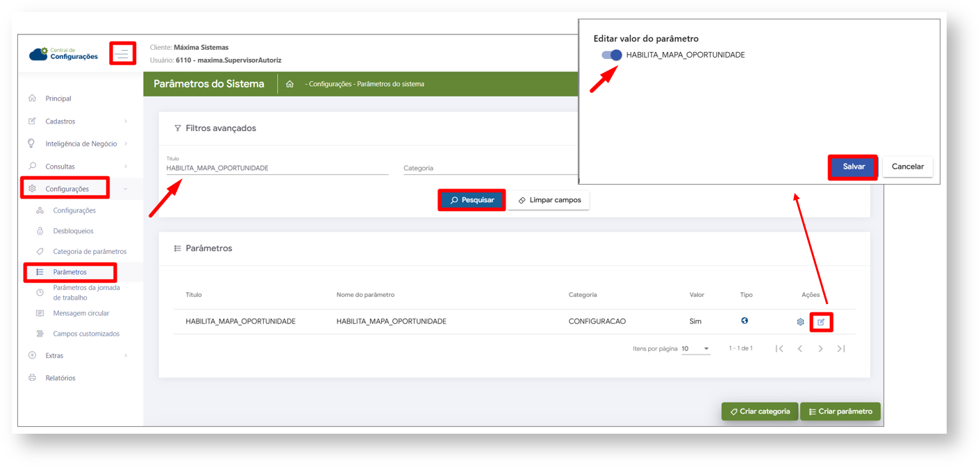
Task: Click the Criar parâmetro button
Action: pos(840,411)
